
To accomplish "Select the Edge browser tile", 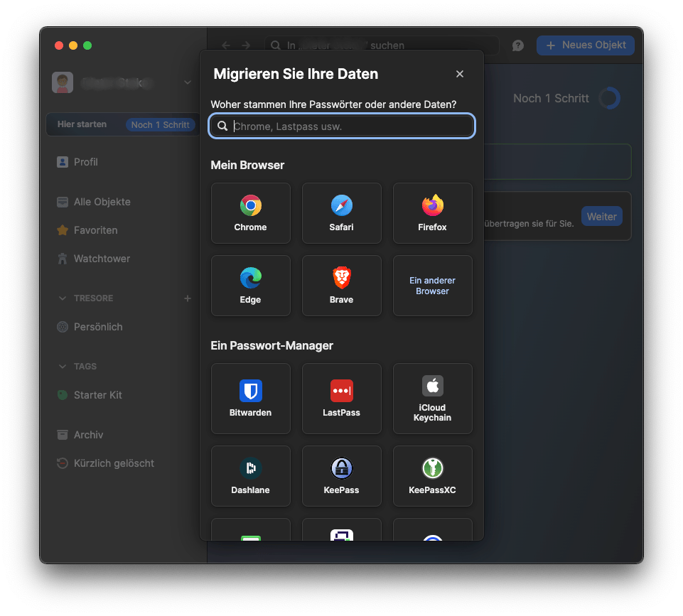I will (x=250, y=286).
